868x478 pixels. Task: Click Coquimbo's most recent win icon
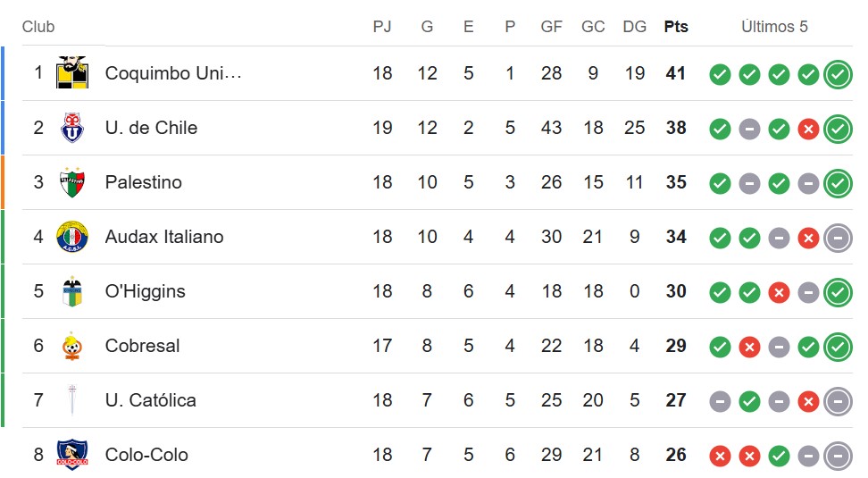(838, 74)
